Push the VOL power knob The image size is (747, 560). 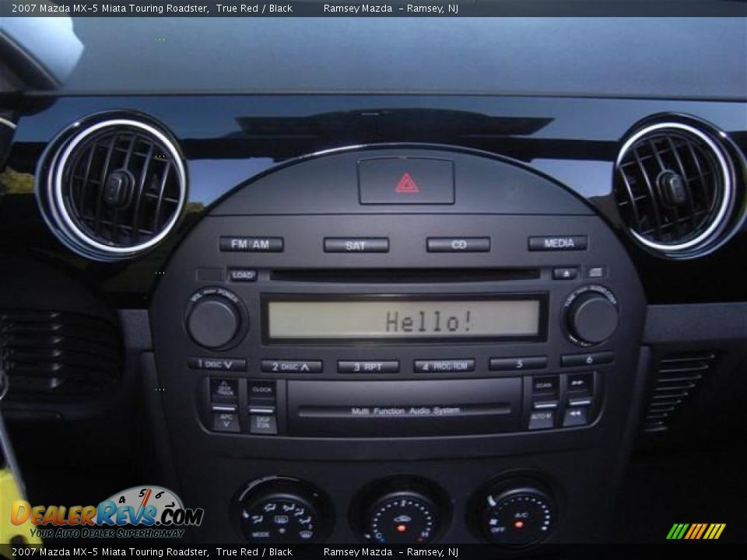(x=213, y=321)
